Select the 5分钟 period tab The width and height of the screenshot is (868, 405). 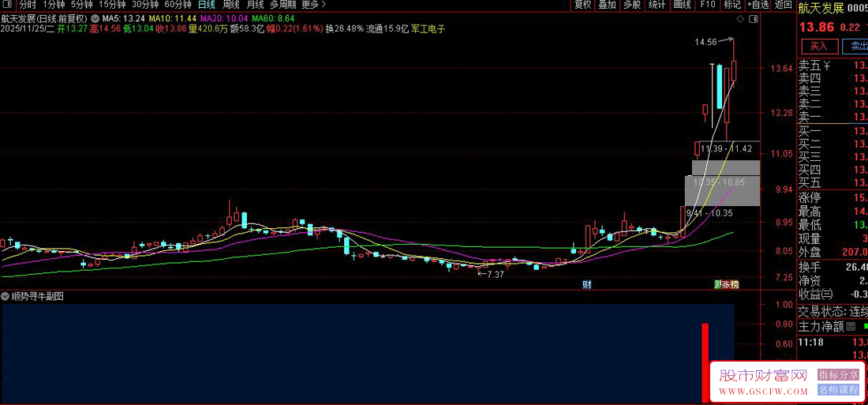click(x=81, y=5)
